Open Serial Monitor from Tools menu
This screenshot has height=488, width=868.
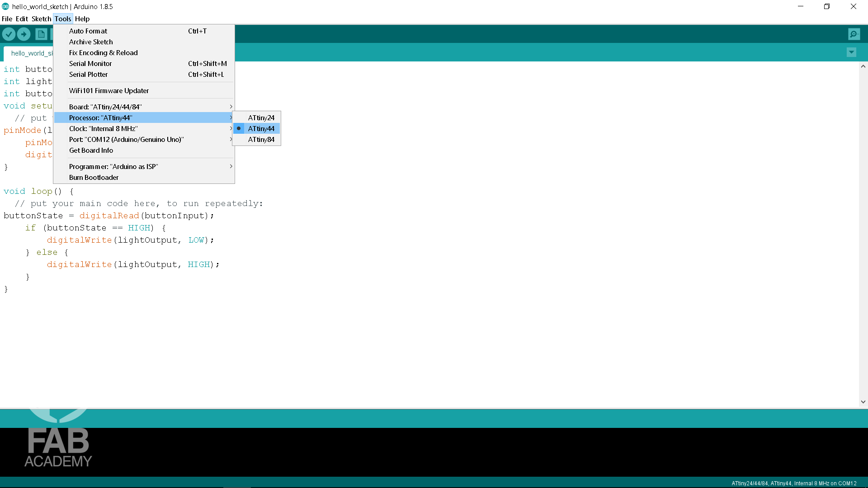(144, 63)
